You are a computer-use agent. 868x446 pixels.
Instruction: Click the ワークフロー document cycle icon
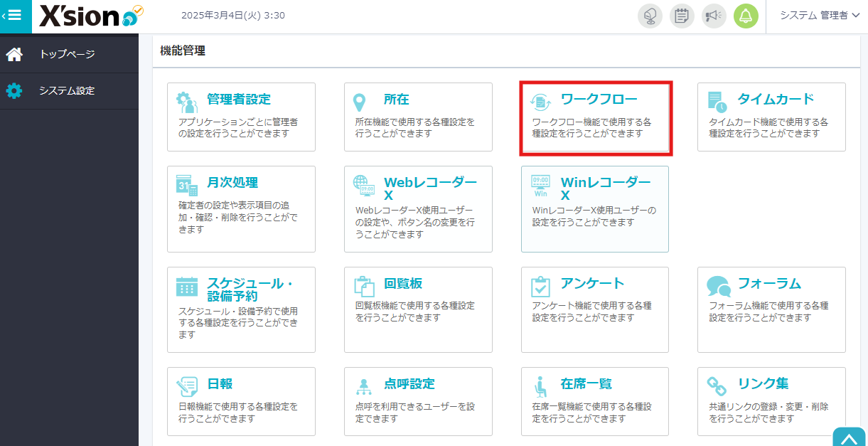pyautogui.click(x=541, y=102)
